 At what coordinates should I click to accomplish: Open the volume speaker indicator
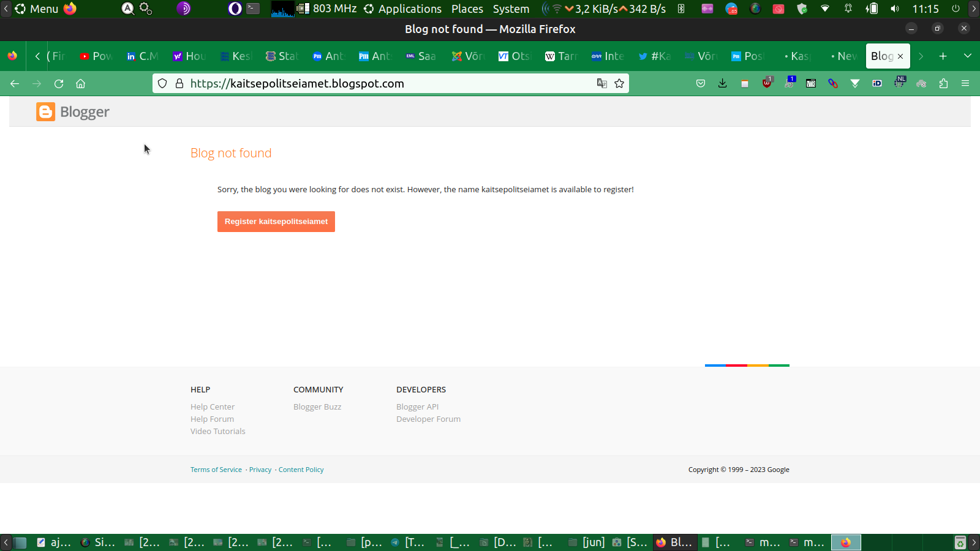[x=895, y=9]
